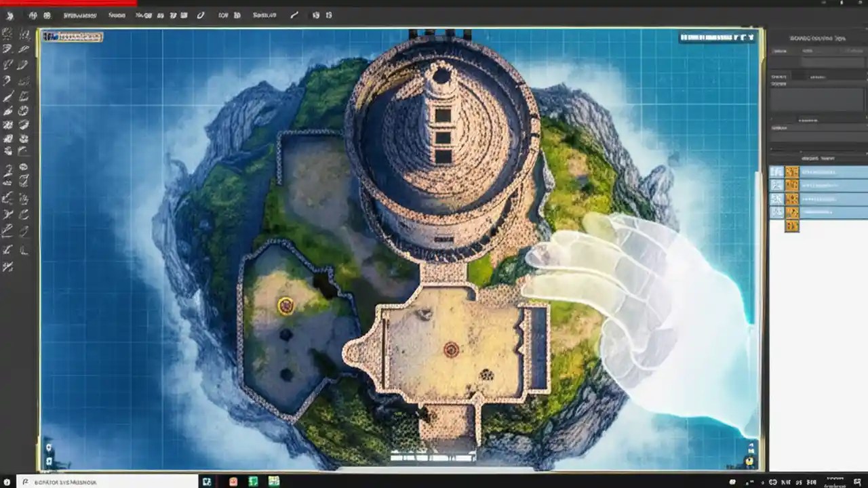Click the label button in the canvas top-left
The height and width of the screenshot is (488, 868).
click(x=75, y=37)
